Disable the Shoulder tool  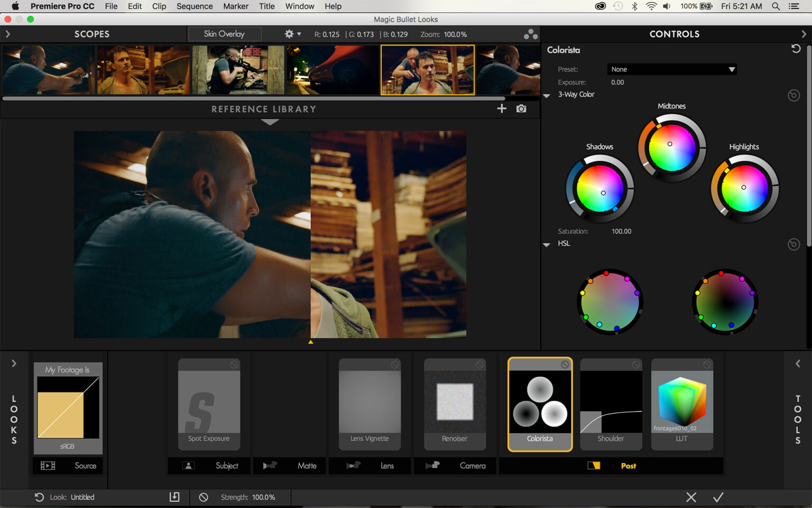point(636,365)
